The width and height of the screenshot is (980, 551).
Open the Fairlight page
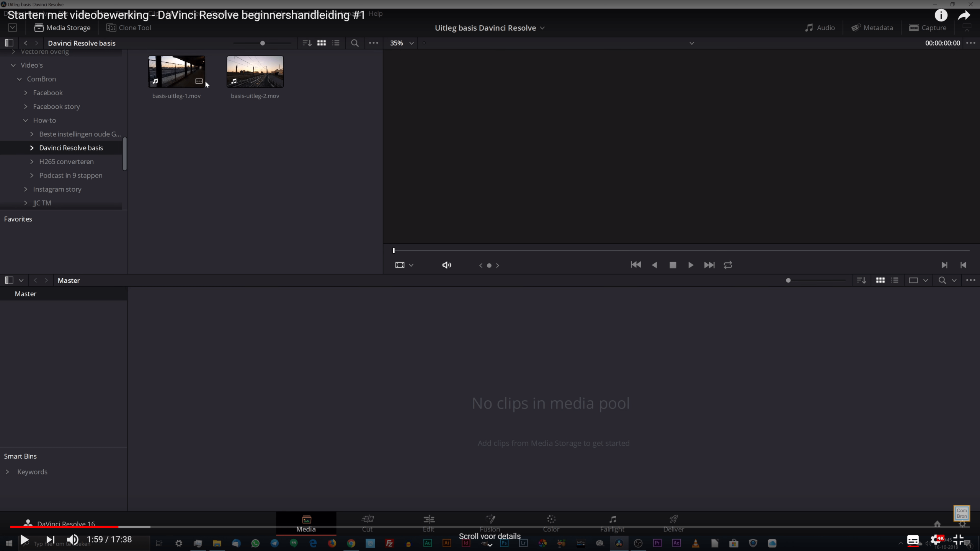click(611, 523)
